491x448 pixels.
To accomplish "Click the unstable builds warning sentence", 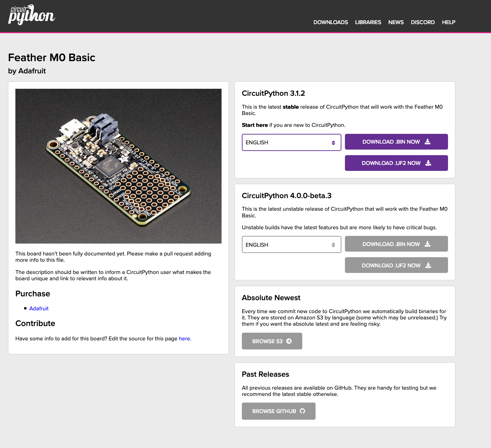I will tap(339, 227).
